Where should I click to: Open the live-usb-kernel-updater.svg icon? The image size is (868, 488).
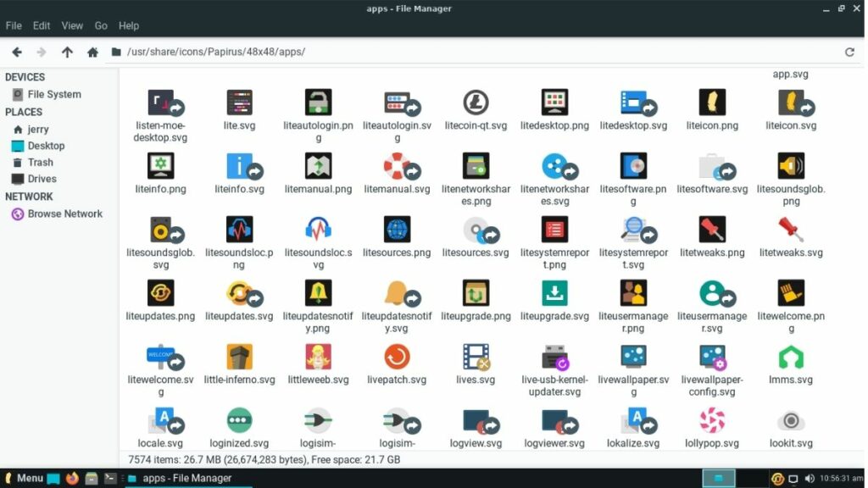click(554, 356)
